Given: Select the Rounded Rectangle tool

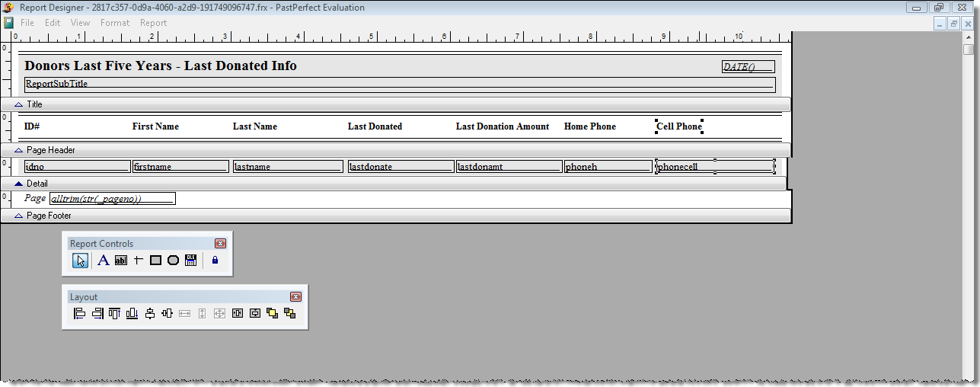Looking at the screenshot, I should click(x=174, y=261).
